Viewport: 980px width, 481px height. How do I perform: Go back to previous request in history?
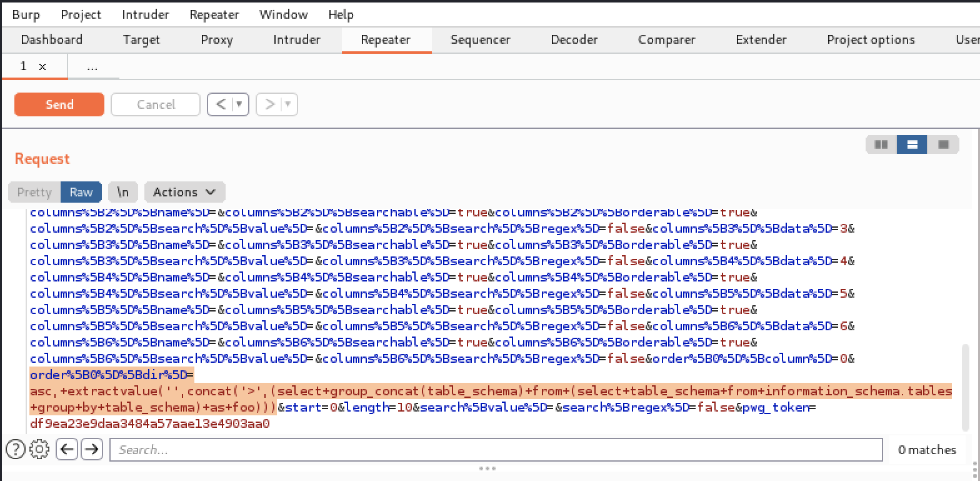[x=221, y=104]
